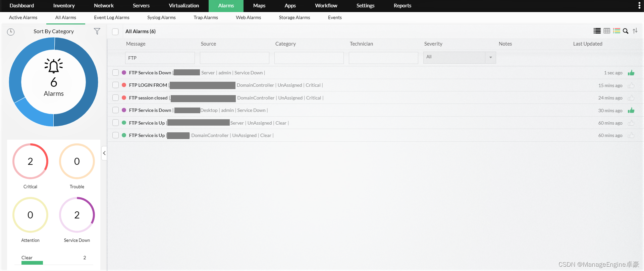Check FTP Service is Up DomainController row

(x=115, y=135)
